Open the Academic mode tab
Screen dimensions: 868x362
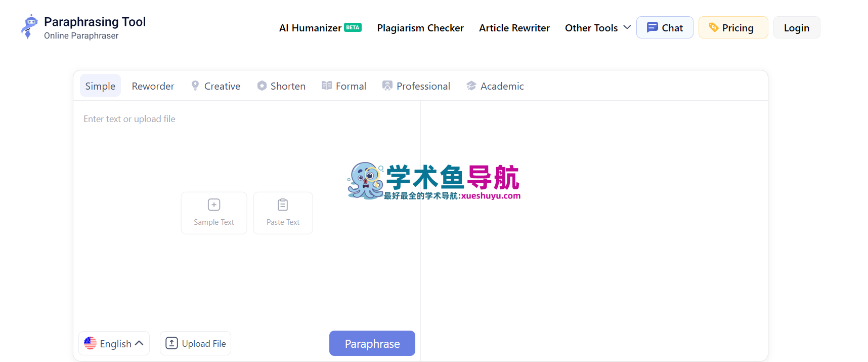tap(495, 86)
